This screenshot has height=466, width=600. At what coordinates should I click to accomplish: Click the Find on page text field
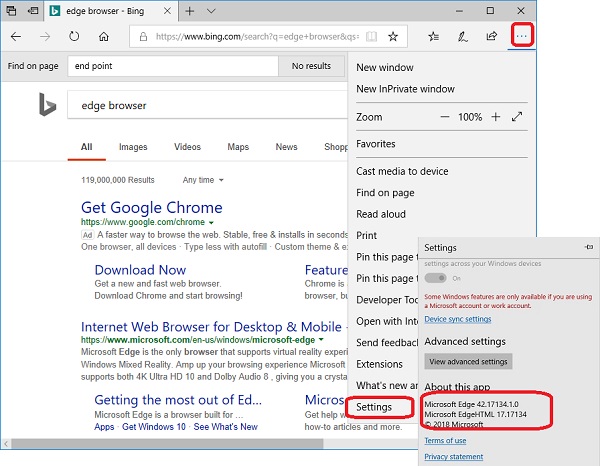tap(173, 66)
